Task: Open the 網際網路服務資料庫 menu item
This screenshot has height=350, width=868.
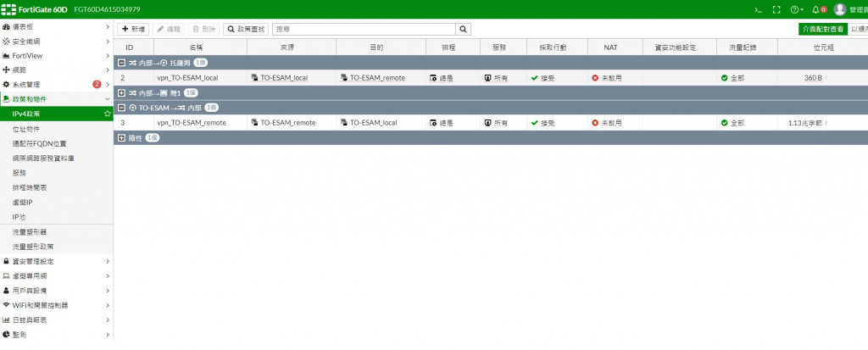Action: click(57, 158)
